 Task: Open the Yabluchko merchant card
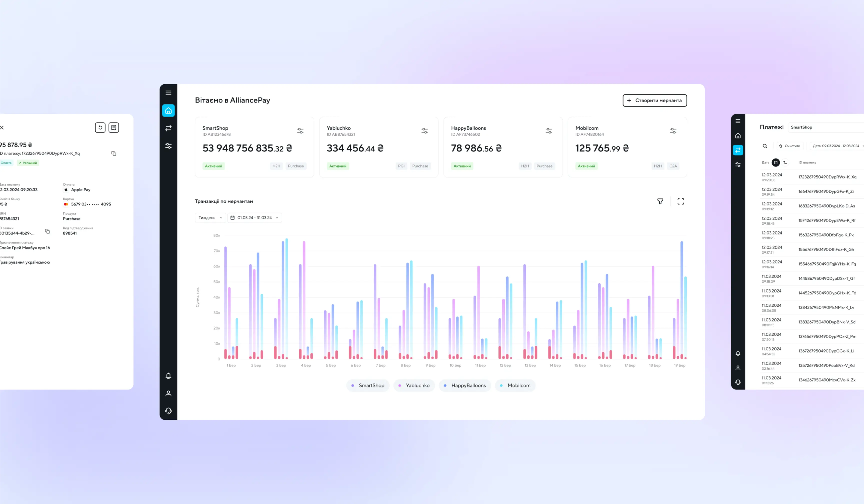[379, 147]
